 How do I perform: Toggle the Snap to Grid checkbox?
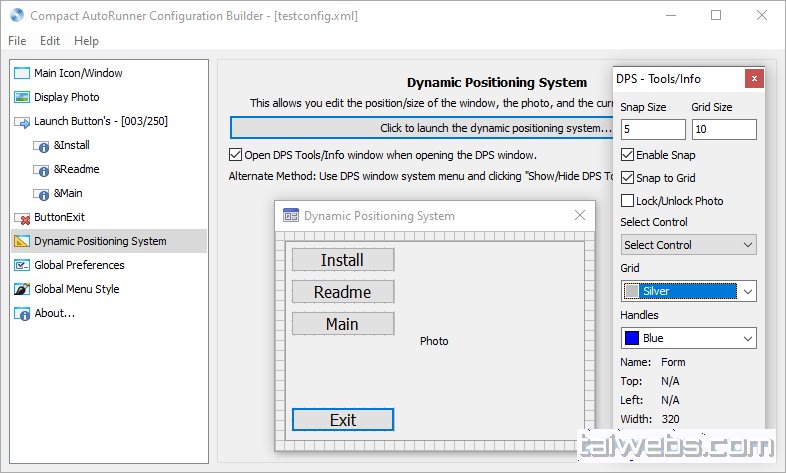click(x=627, y=178)
